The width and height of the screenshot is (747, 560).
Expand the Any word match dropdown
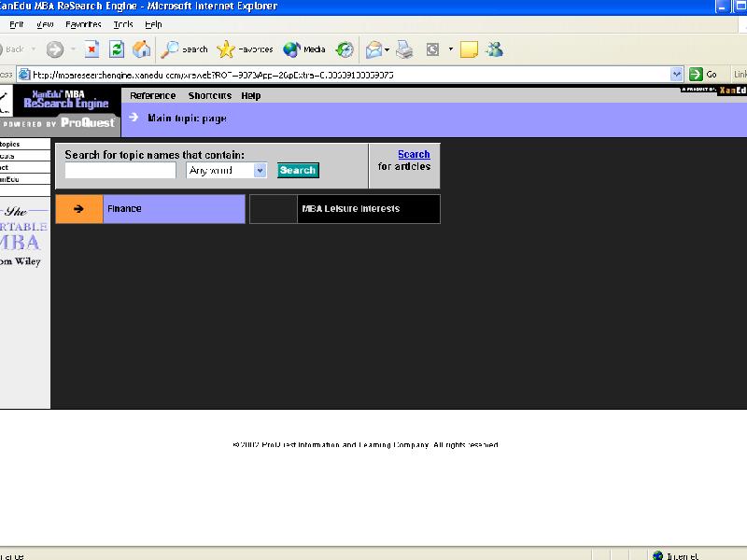tap(260, 171)
